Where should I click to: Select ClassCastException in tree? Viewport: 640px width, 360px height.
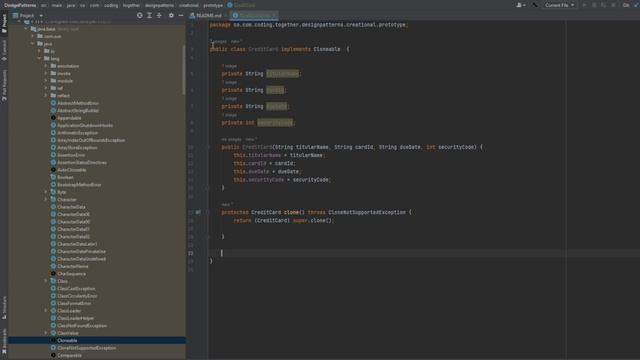[x=76, y=289]
